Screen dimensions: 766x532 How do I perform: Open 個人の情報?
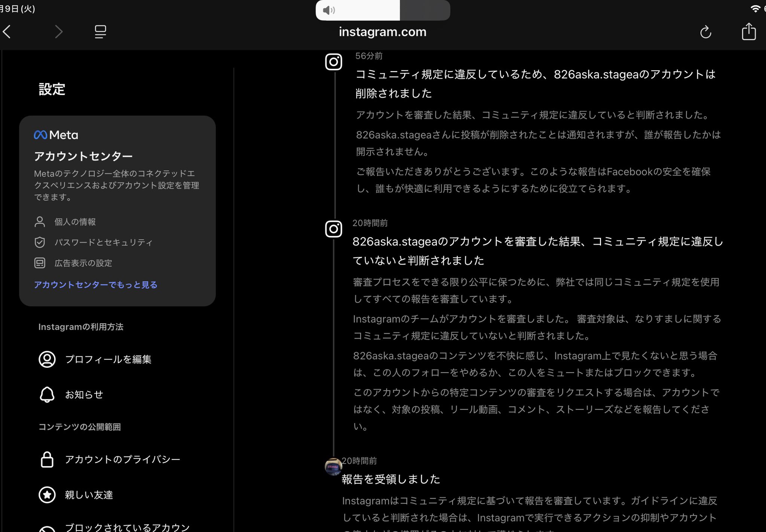(x=75, y=222)
